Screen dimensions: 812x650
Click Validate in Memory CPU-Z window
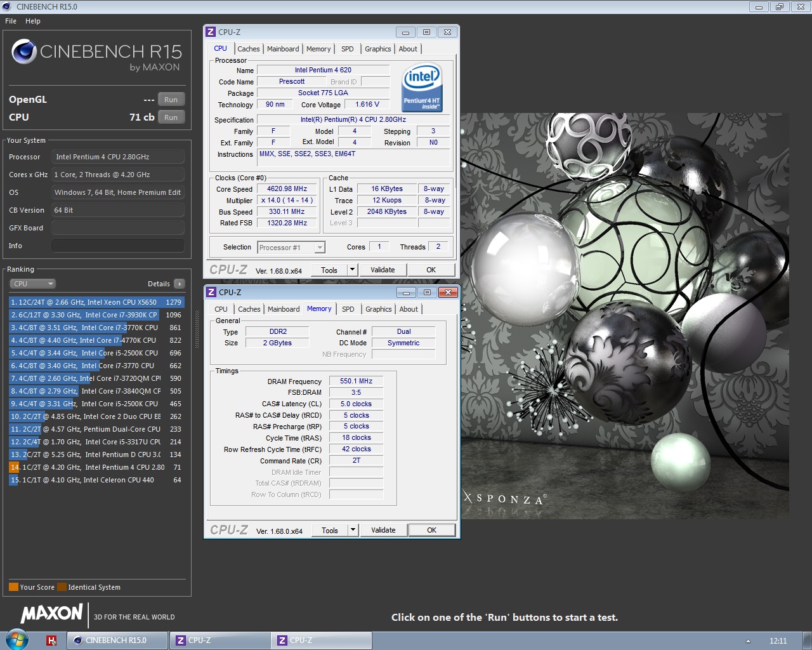click(383, 530)
